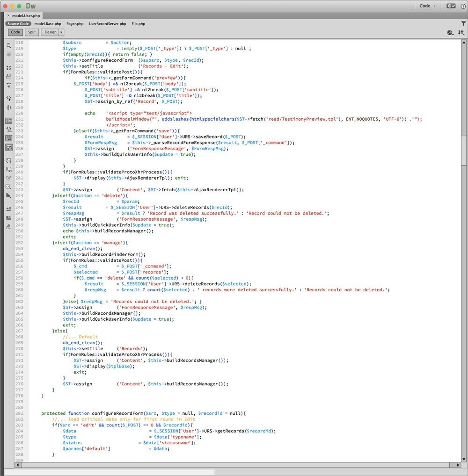468x476 pixels.
Task: Click line number 281 in the gutter
Action: click(x=19, y=413)
